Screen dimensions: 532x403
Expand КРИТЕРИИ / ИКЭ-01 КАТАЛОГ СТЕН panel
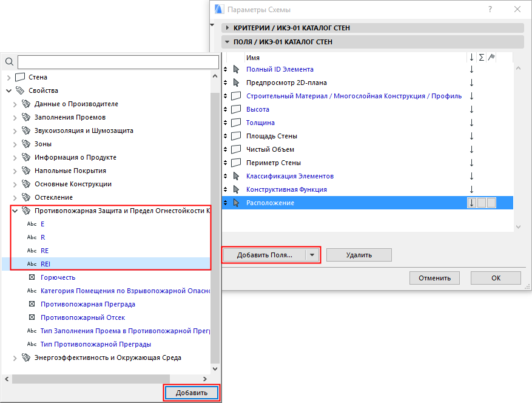point(227,28)
